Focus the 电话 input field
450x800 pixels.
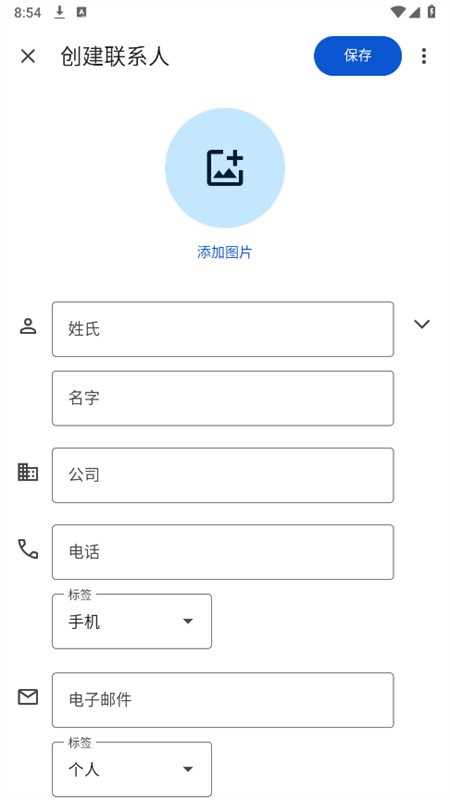(x=223, y=552)
